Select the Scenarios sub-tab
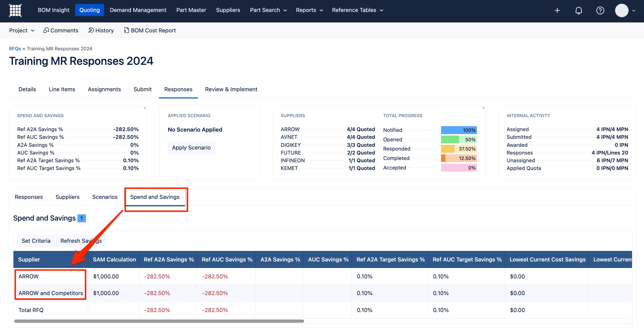 click(x=105, y=197)
